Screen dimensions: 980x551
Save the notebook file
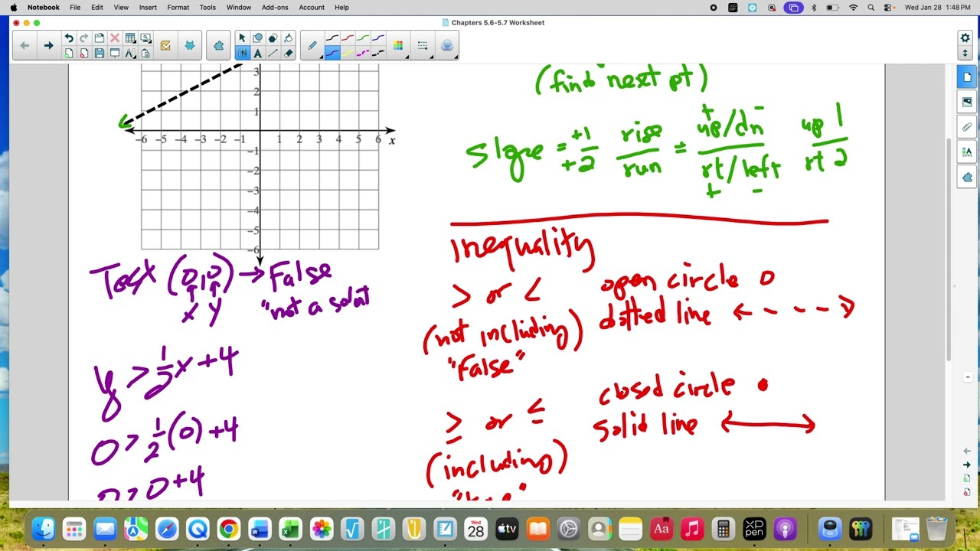[x=100, y=54]
